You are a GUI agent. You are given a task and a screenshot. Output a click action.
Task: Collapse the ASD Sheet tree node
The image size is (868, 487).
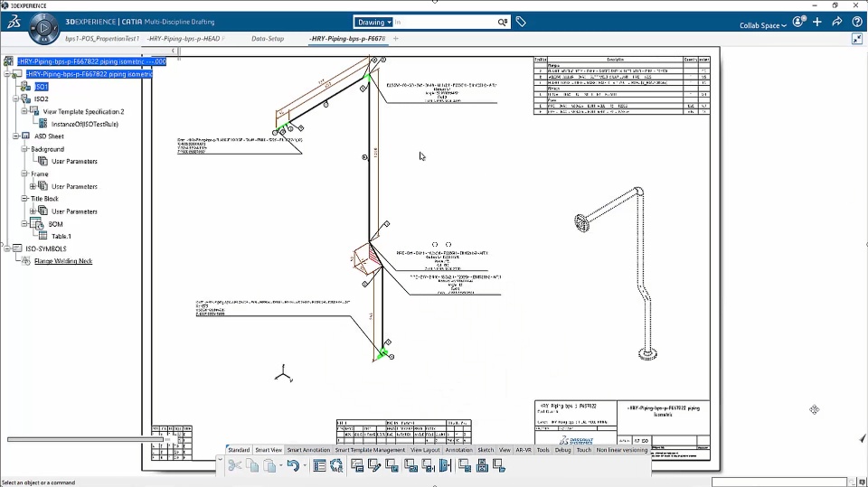pyautogui.click(x=16, y=136)
